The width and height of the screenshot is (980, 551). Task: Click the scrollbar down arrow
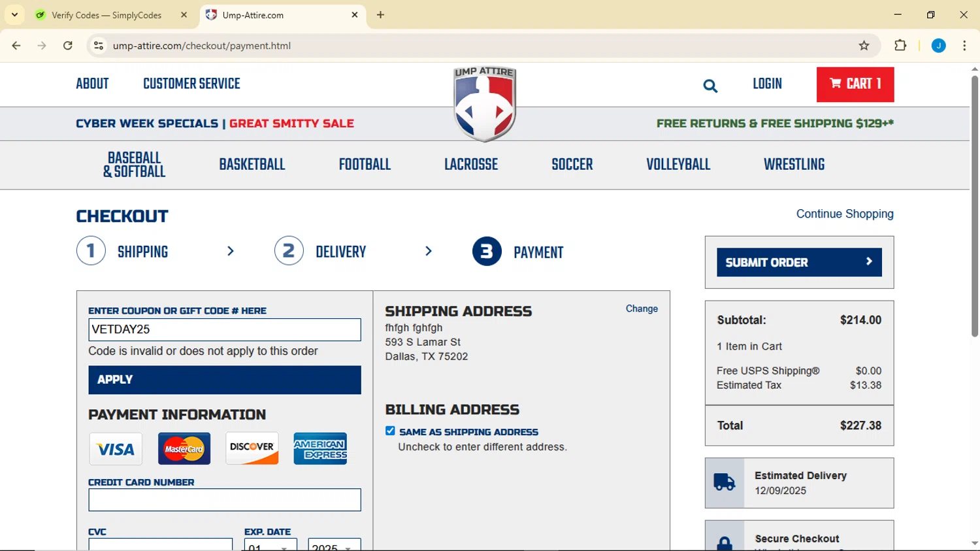[x=974, y=543]
